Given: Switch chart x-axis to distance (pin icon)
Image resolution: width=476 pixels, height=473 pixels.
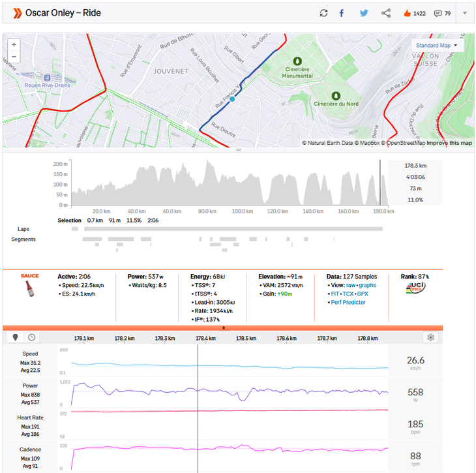Looking at the screenshot, I should [x=16, y=338].
